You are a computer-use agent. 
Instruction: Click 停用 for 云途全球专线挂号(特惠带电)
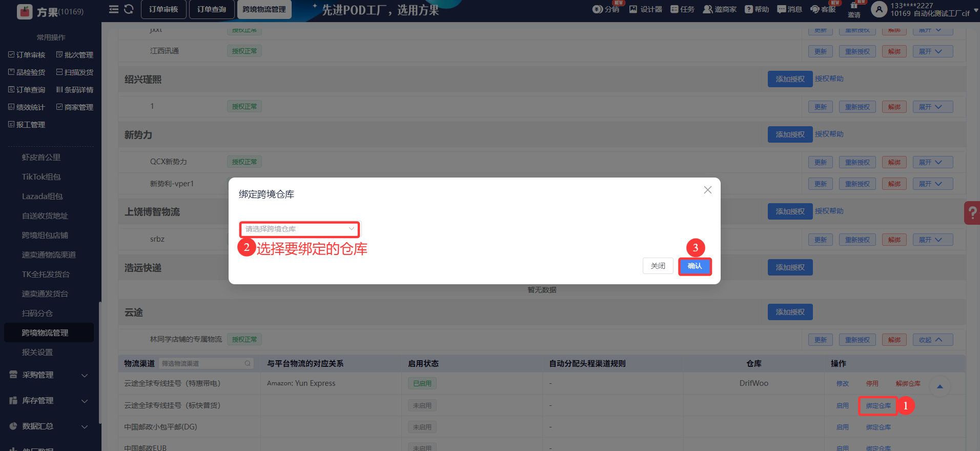(872, 384)
